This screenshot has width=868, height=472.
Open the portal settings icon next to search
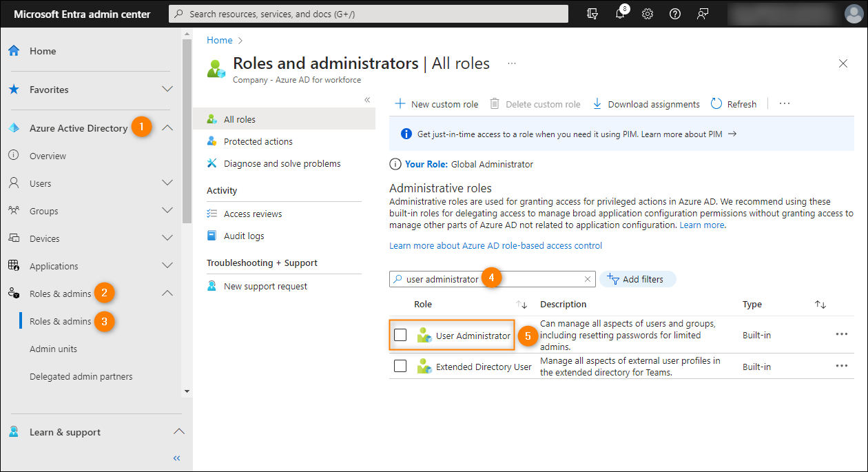click(x=592, y=14)
